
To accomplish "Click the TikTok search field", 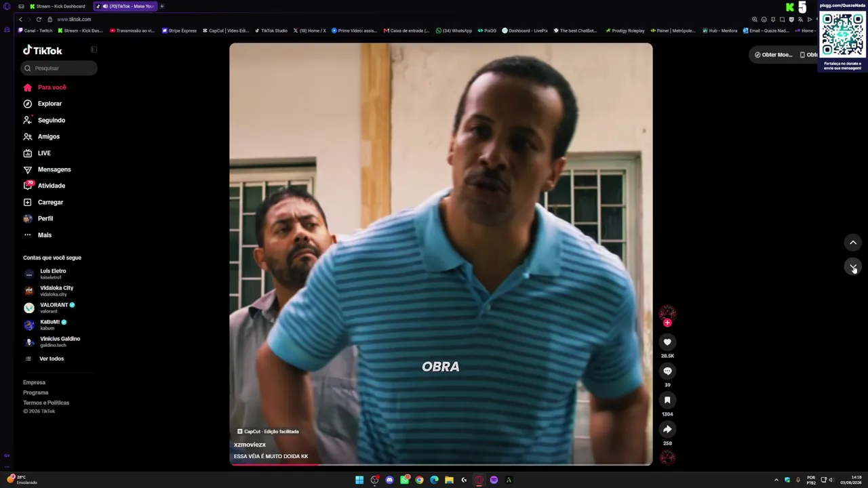I will click(x=58, y=68).
